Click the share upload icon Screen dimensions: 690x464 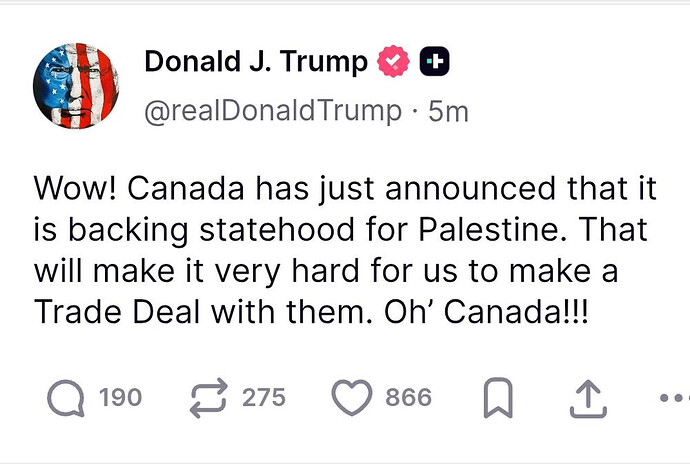(590, 398)
